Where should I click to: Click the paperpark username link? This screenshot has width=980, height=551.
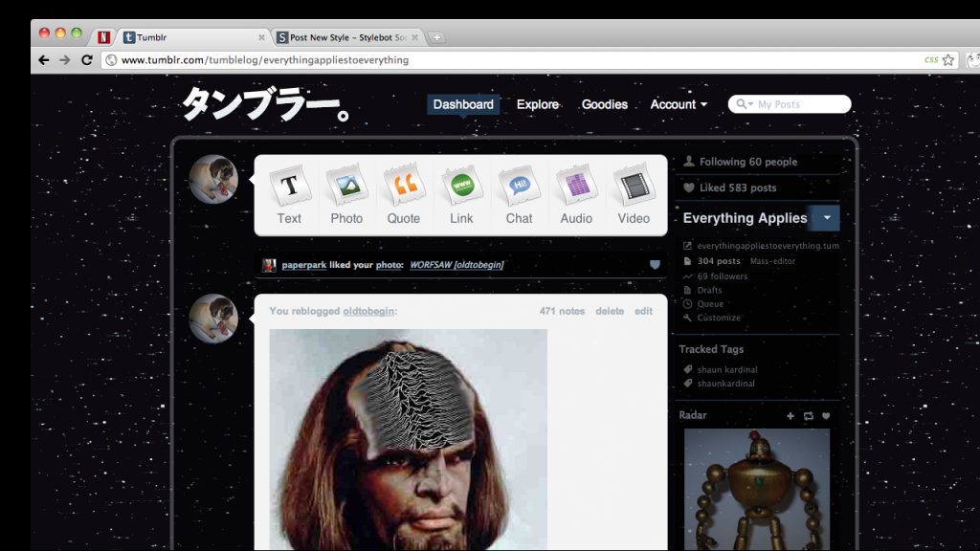303,265
